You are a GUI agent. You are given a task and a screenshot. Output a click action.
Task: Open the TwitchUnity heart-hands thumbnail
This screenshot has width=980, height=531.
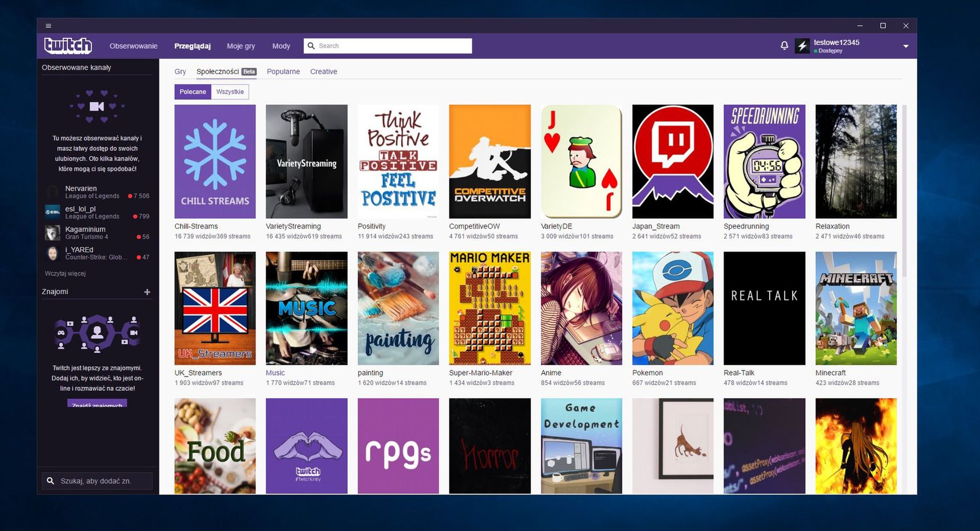(x=307, y=446)
